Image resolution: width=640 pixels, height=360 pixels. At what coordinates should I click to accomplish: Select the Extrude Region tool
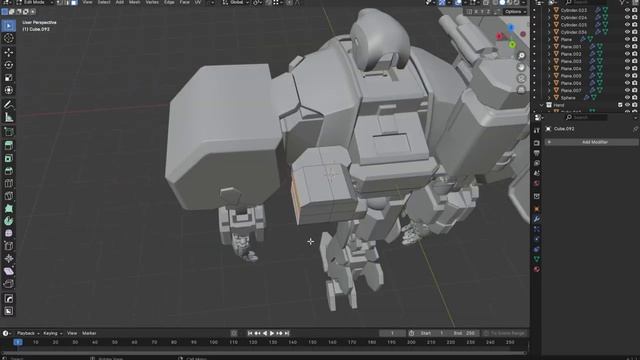tap(9, 146)
